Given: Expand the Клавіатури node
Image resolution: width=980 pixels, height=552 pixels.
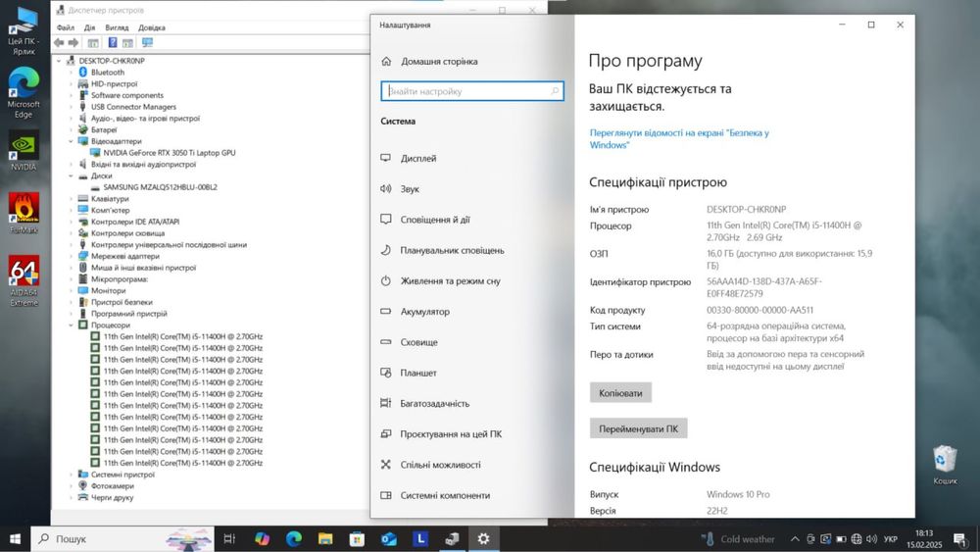Looking at the screenshot, I should point(71,199).
